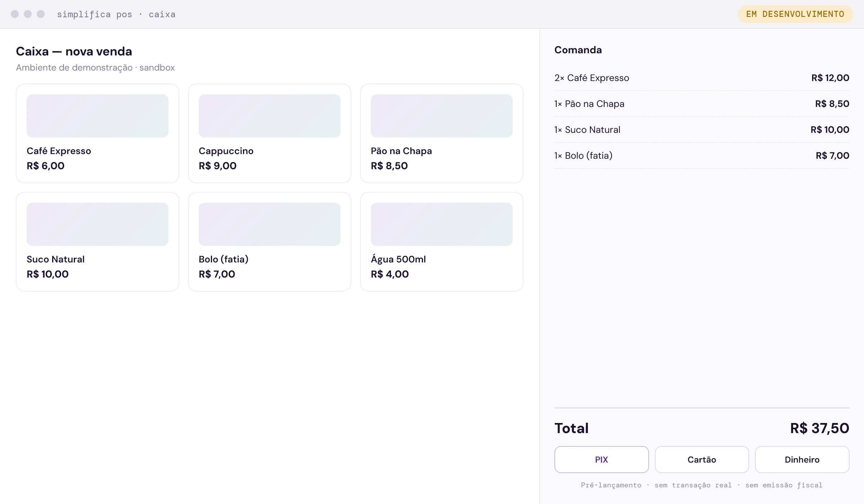
Task: Click the Total label
Action: click(572, 428)
